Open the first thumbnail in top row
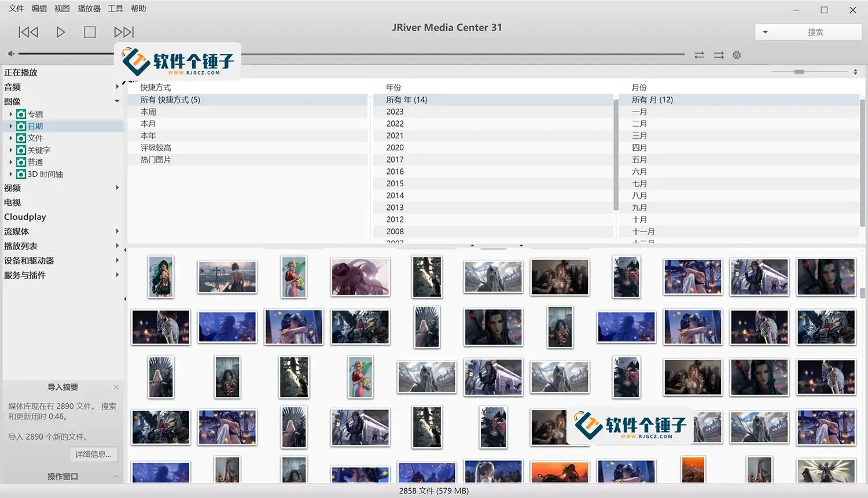This screenshot has width=868, height=498. [x=161, y=277]
